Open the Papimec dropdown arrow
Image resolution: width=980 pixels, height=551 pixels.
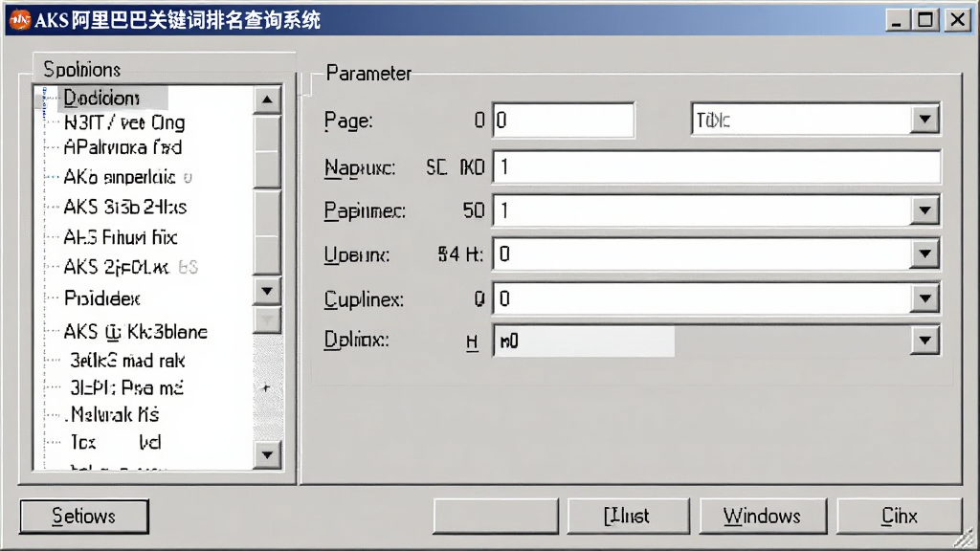925,210
